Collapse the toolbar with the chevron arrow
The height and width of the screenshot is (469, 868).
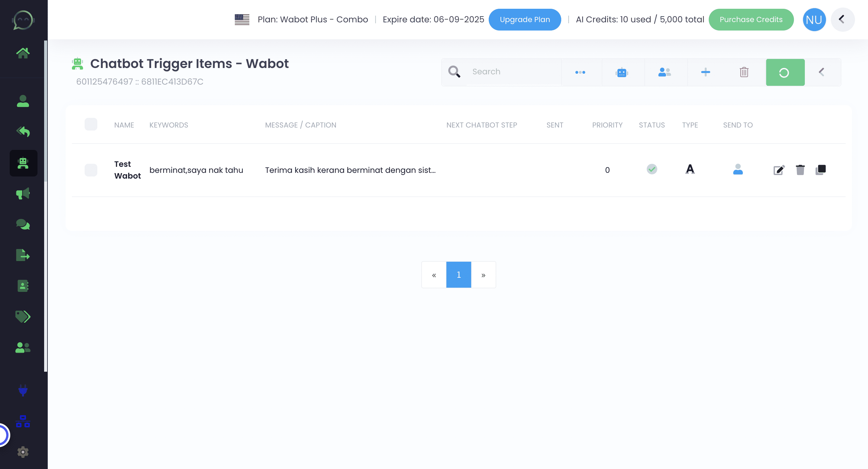[821, 72]
